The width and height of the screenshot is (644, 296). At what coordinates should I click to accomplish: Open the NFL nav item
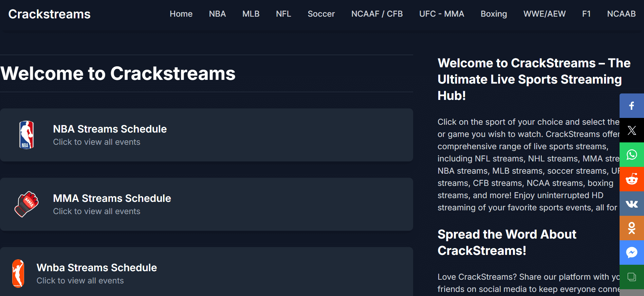pyautogui.click(x=283, y=14)
